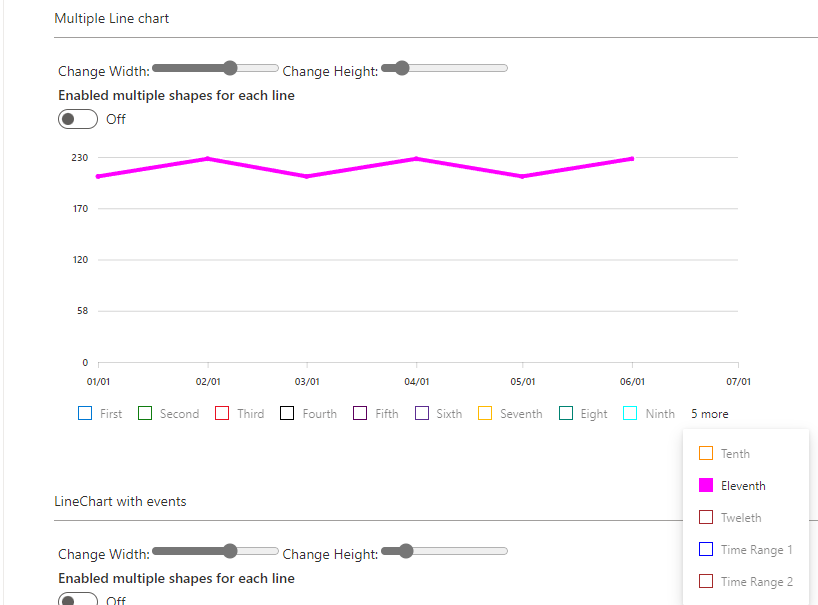Viewport: 818px width, 605px height.
Task: Toggle the Second legend item
Action: 168,413
